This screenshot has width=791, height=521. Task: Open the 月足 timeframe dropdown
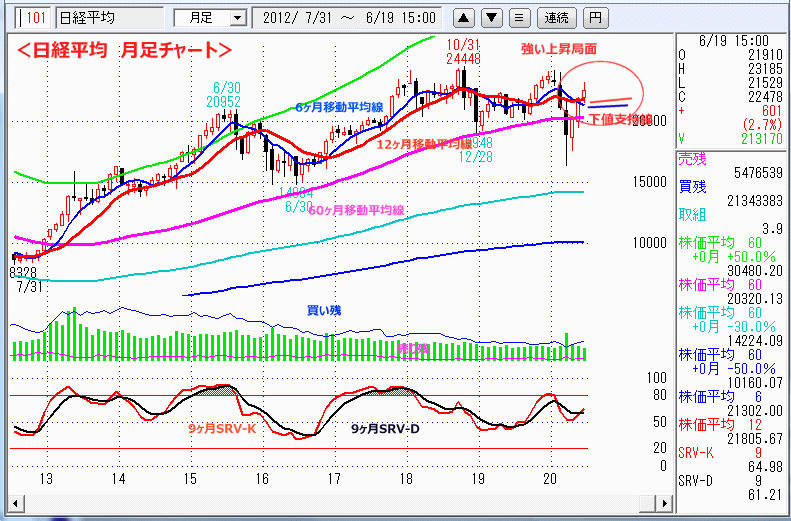coord(209,18)
